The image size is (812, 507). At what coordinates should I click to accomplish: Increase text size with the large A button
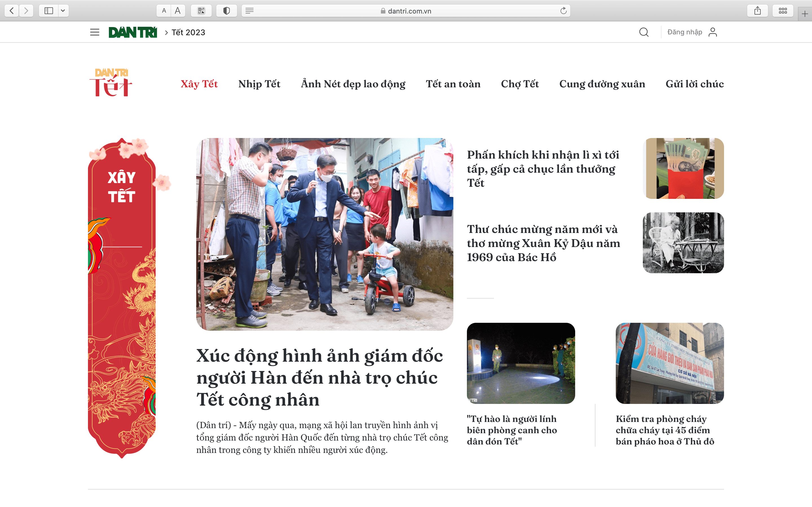(x=178, y=11)
